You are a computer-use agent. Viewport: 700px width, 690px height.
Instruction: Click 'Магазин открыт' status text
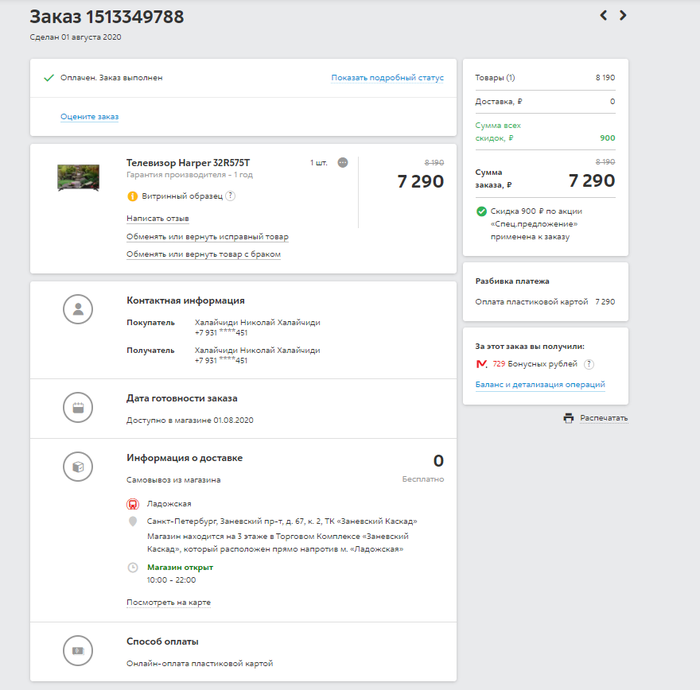point(180,567)
